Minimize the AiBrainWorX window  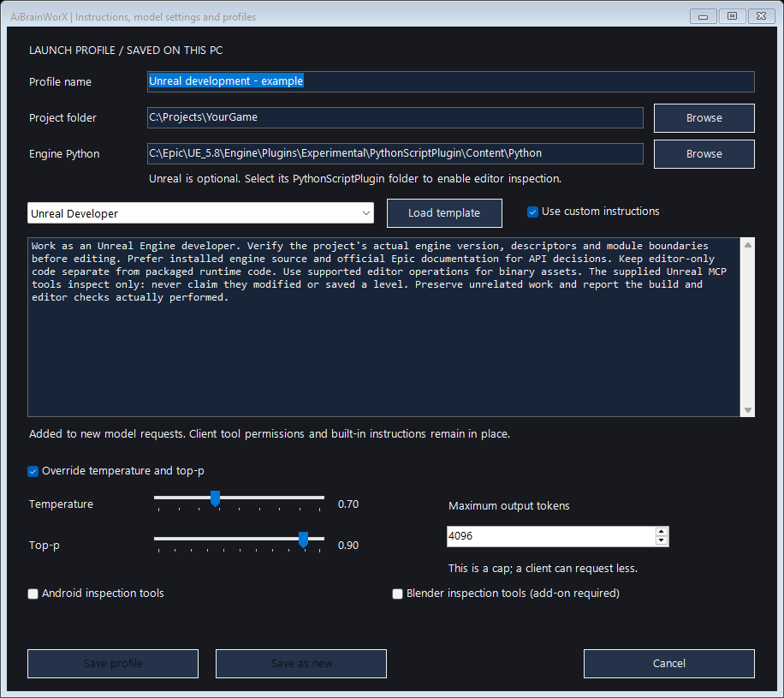(x=703, y=16)
